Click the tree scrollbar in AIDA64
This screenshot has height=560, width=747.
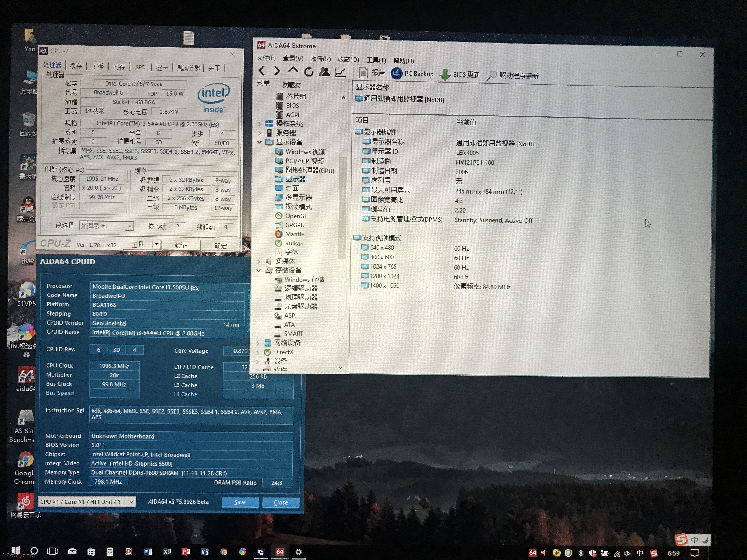click(342, 208)
